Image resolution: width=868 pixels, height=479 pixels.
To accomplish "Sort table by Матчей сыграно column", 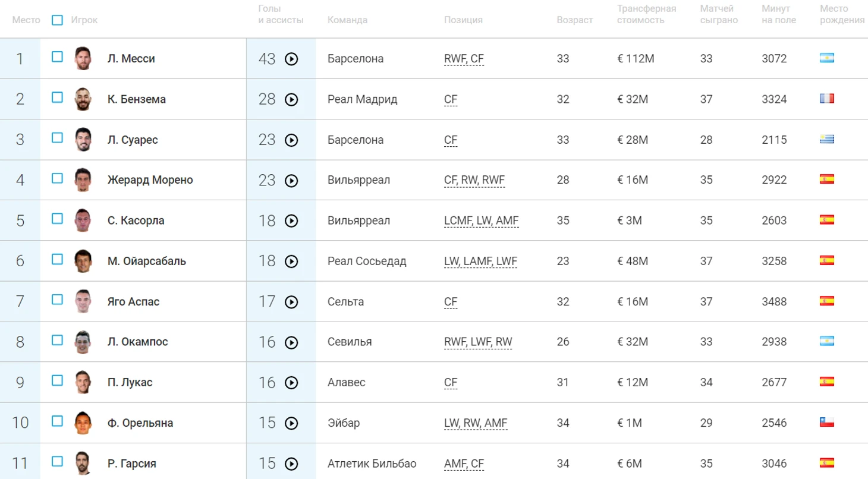I will (719, 14).
